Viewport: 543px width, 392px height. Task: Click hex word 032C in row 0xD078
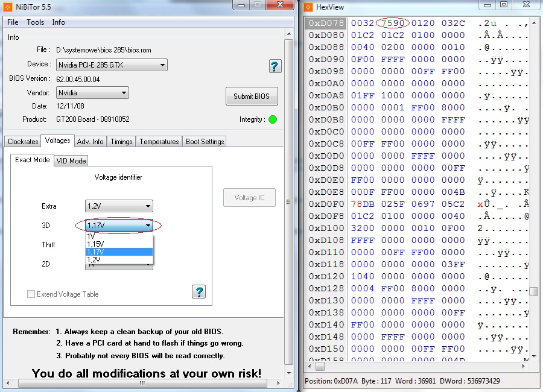453,23
